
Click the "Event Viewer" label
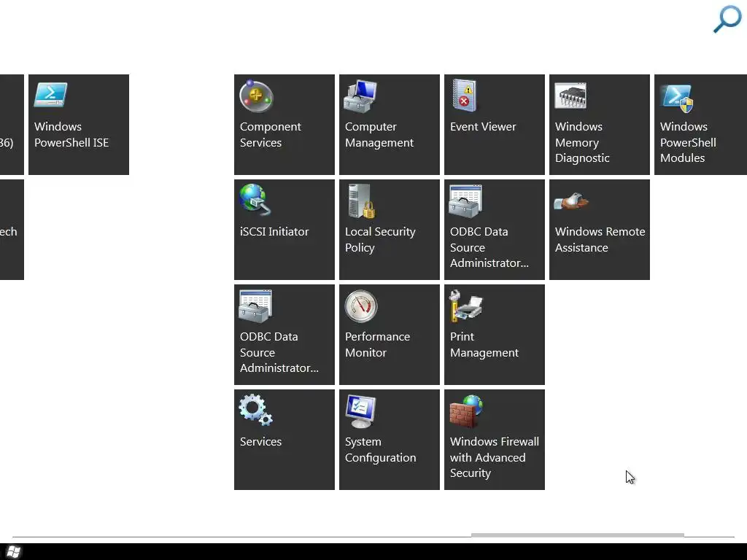click(x=483, y=127)
